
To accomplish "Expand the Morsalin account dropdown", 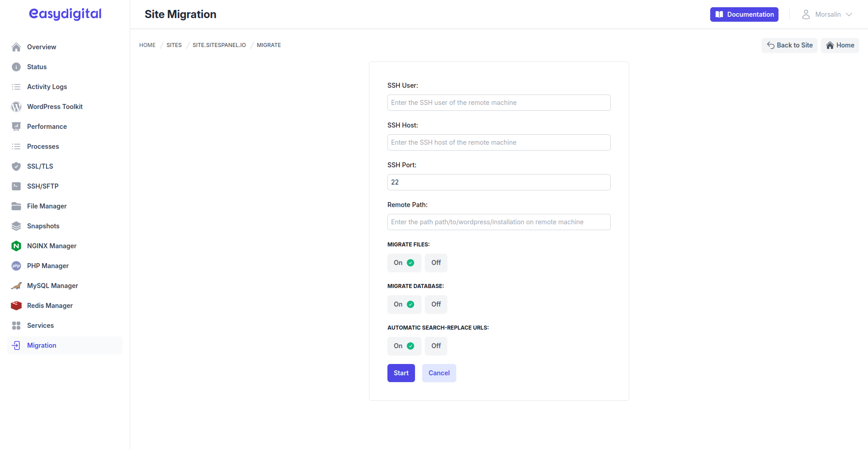I will 827,14.
